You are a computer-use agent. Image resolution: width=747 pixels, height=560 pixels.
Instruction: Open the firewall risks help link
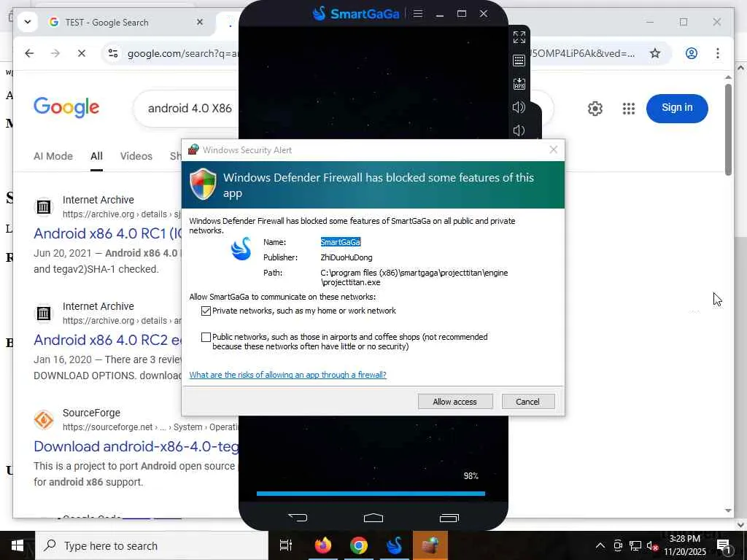click(x=287, y=375)
